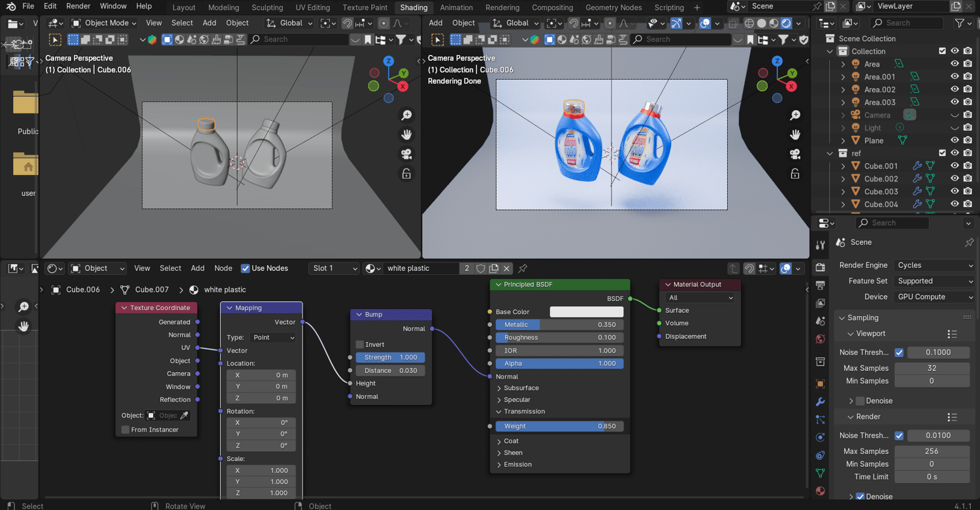This screenshot has height=510, width=980.
Task: Uncheck the Use Nodes checkbox
Action: (246, 268)
